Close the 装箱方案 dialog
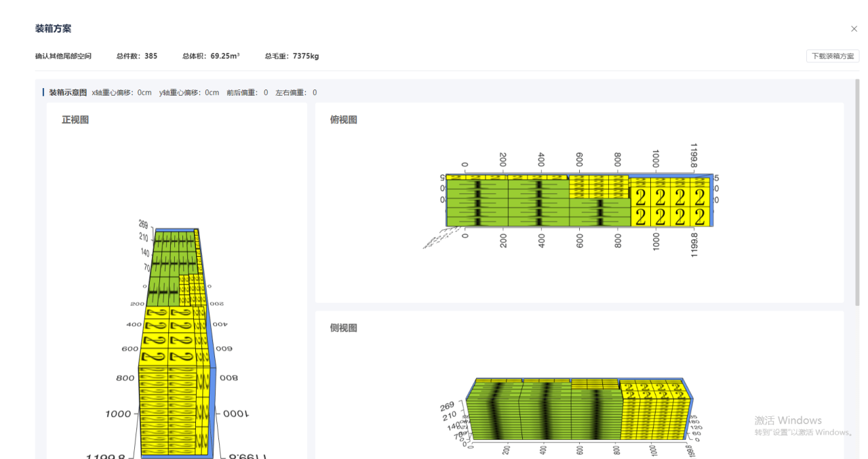This screenshot has width=868, height=459. [854, 29]
